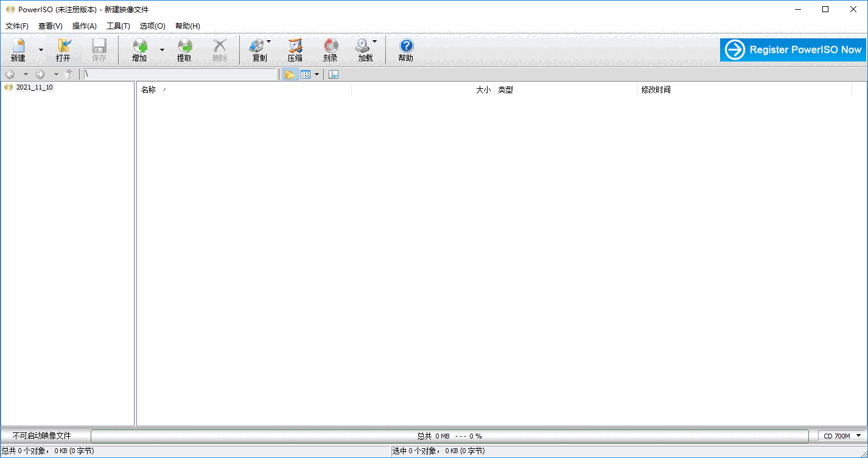The height and width of the screenshot is (458, 868).
Task: Open the 工具 menu
Action: pos(118,26)
